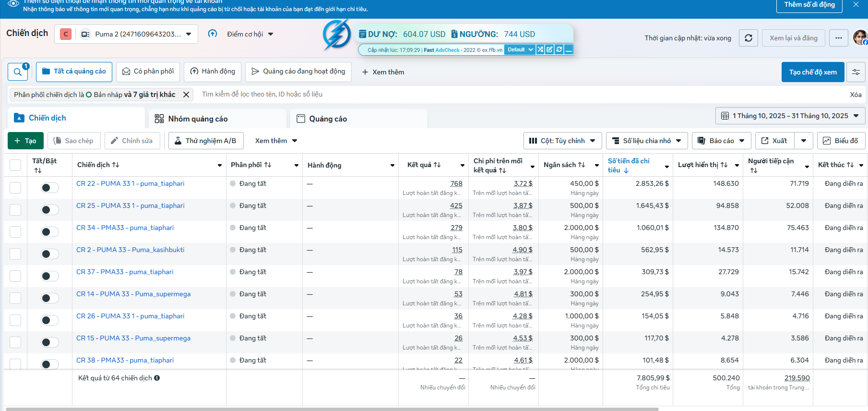
Task: Switch to the 'Hành động' view
Action: click(213, 72)
